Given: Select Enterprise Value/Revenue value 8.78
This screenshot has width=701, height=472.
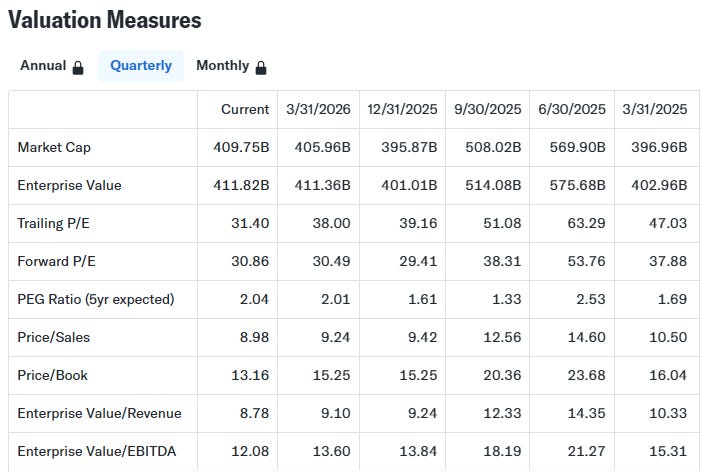Looking at the screenshot, I should click(254, 413).
